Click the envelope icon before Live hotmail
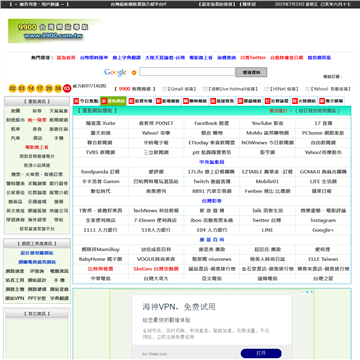 tap(205, 89)
